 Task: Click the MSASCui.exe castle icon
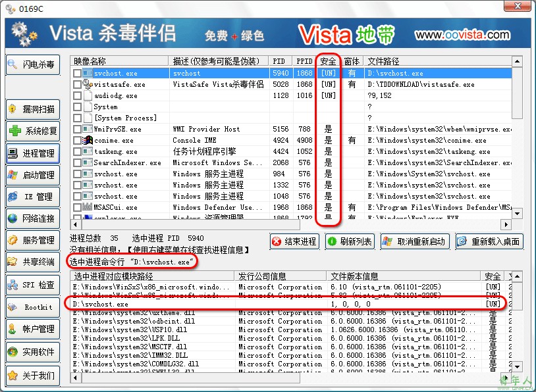click(88, 207)
